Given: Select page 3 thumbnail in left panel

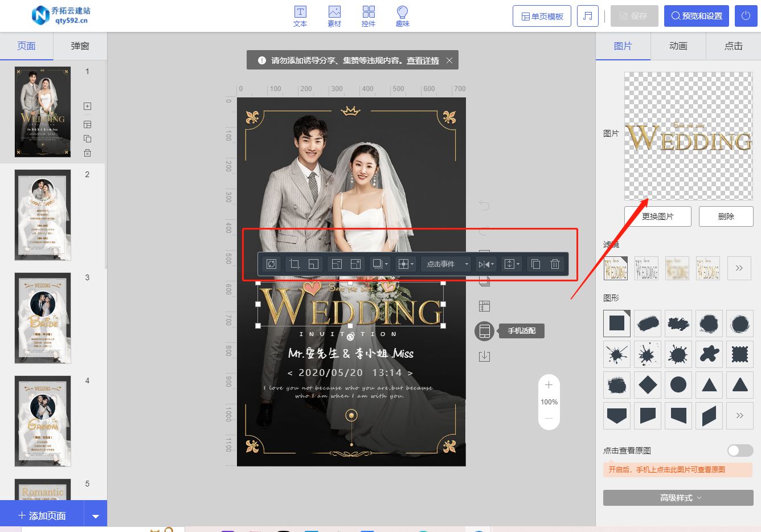Looking at the screenshot, I should click(x=43, y=318).
